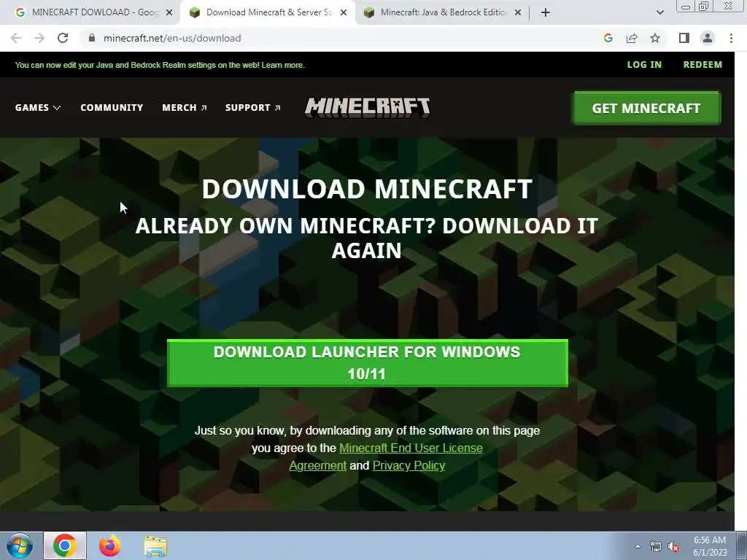747x560 pixels.
Task: Reload the page with the refresh icon
Action: click(63, 38)
